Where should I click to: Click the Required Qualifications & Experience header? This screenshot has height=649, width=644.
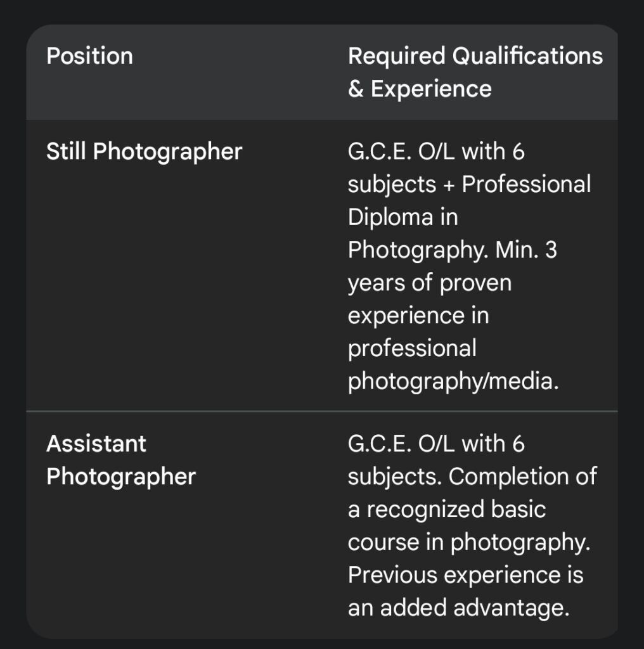tap(475, 72)
